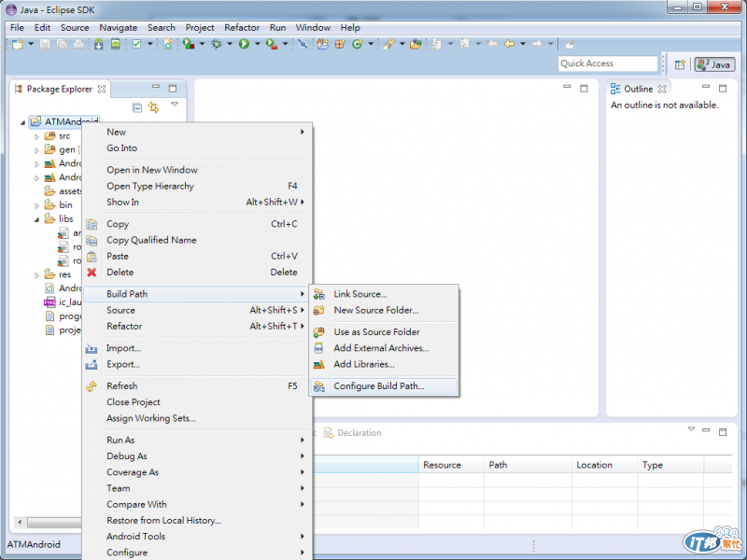Click the New Java Project icon
747x560 pixels.
tap(323, 44)
